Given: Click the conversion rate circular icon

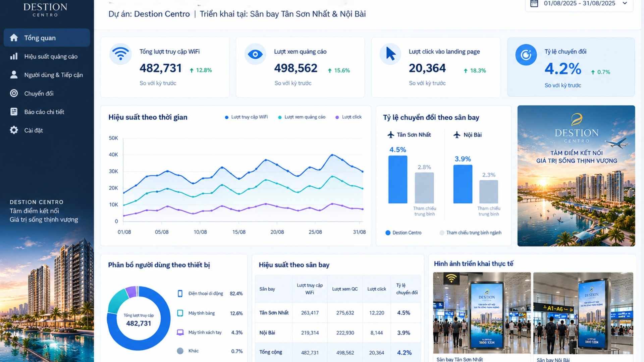Looking at the screenshot, I should [x=526, y=55].
